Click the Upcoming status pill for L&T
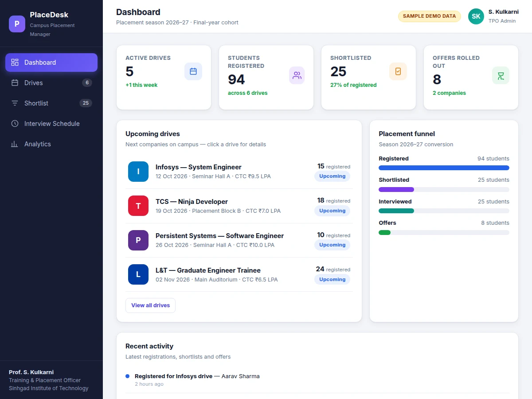 click(332, 279)
